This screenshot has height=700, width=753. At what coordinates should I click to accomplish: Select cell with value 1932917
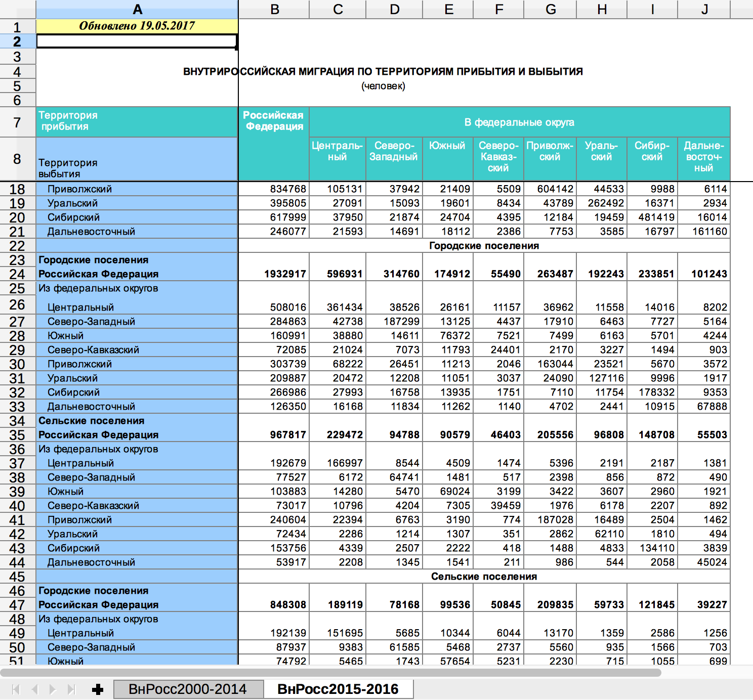tap(285, 274)
